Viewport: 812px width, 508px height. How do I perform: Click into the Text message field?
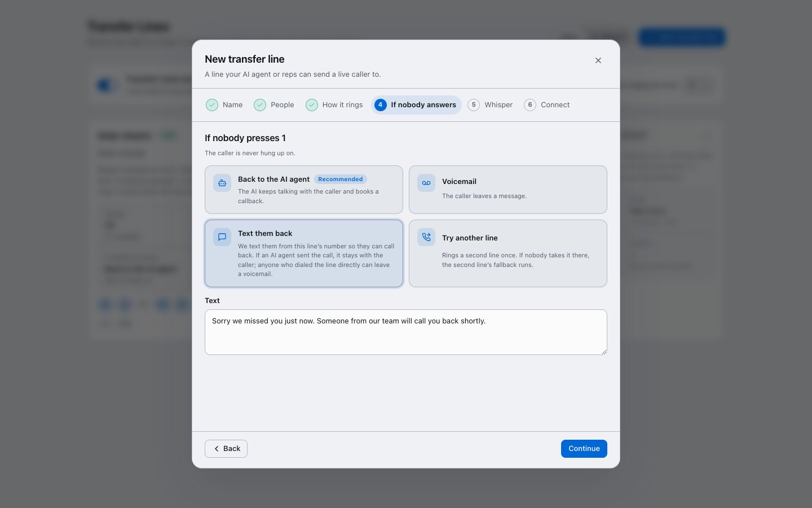coord(406,332)
